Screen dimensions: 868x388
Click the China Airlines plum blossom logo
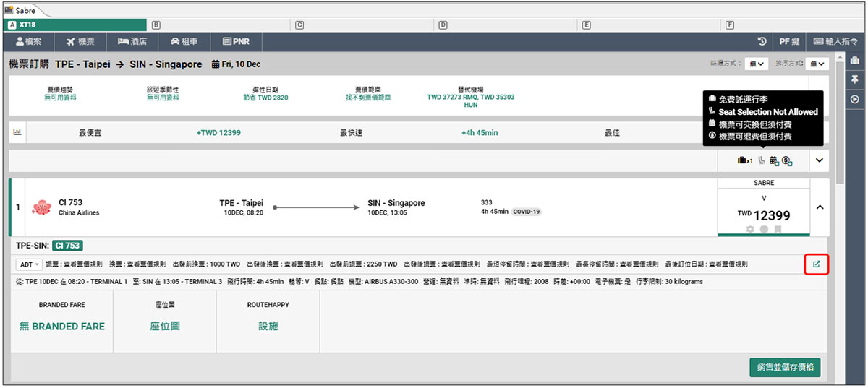[41, 207]
